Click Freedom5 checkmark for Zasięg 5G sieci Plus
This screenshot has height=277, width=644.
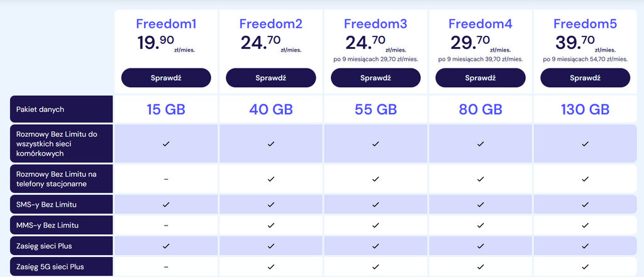pyautogui.click(x=585, y=266)
